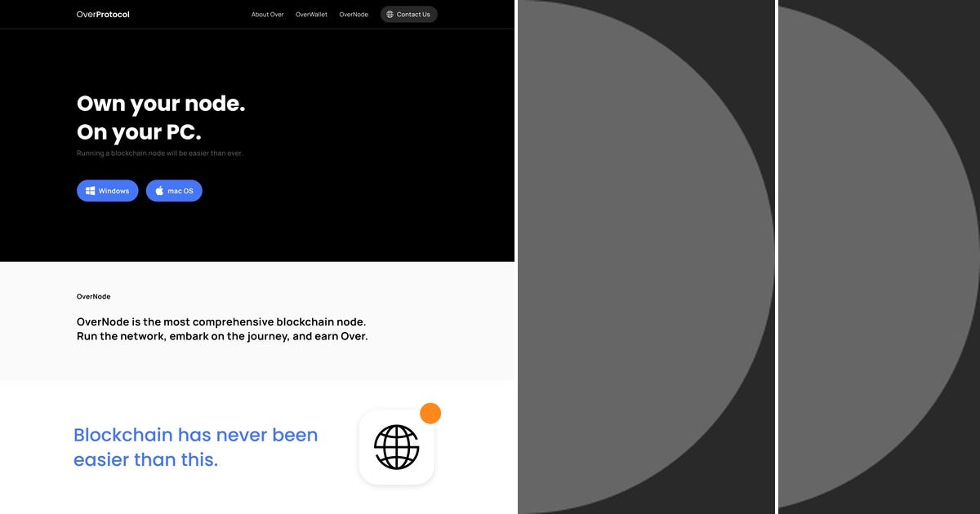Select the tagline about running a blockchain node
The image size is (980, 514).
point(159,153)
